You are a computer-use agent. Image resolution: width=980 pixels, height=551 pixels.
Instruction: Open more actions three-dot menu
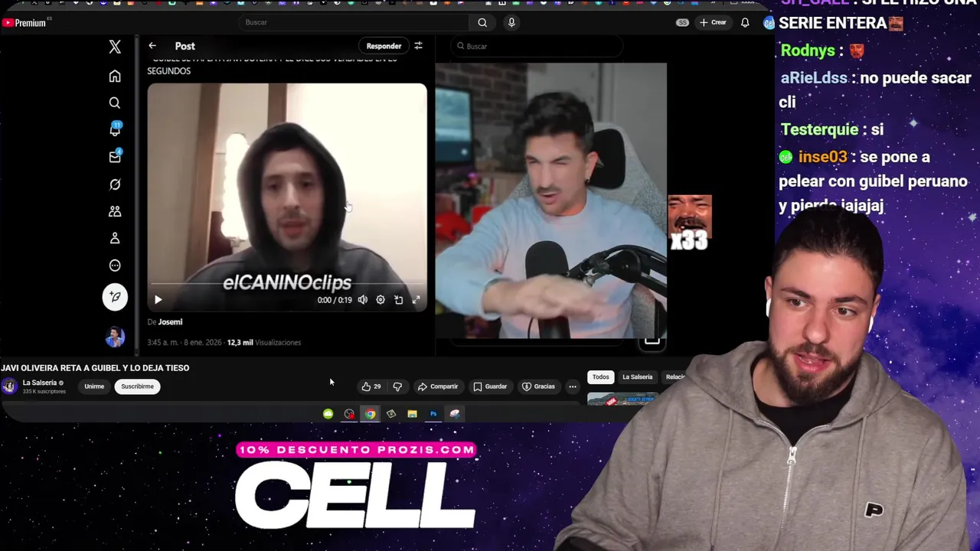(572, 386)
